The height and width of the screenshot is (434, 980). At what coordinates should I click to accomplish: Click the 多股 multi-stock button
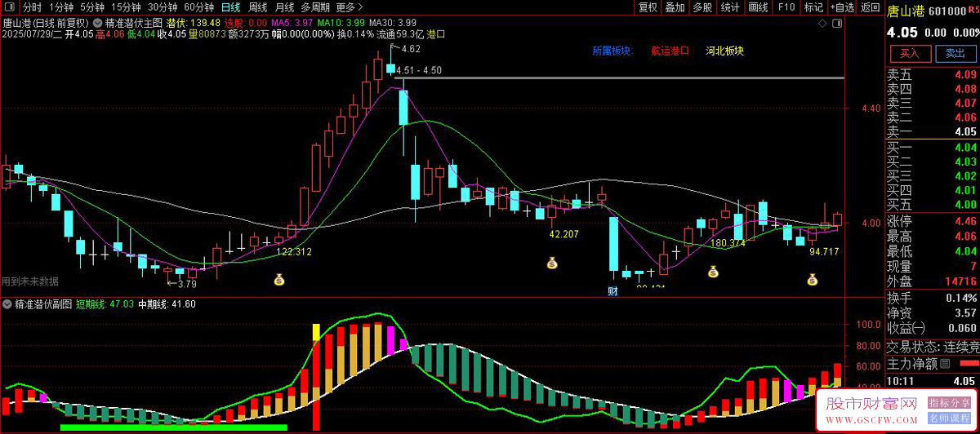[702, 7]
